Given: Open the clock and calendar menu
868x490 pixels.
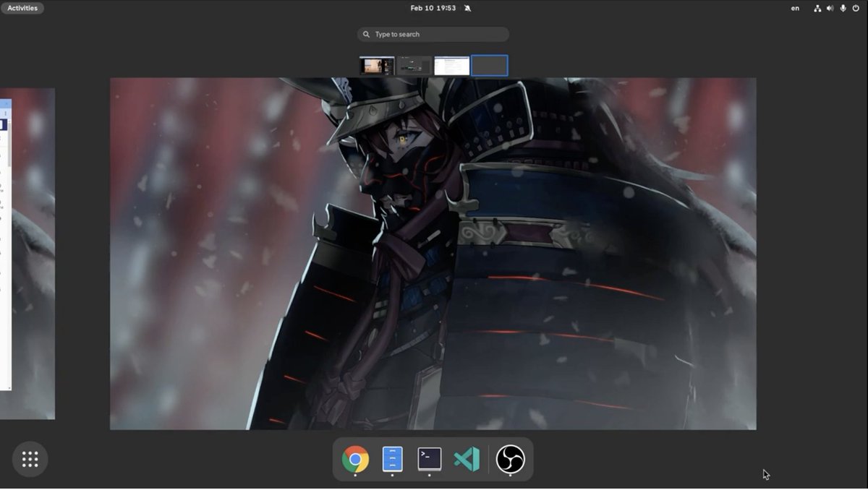Looking at the screenshot, I should coord(433,8).
